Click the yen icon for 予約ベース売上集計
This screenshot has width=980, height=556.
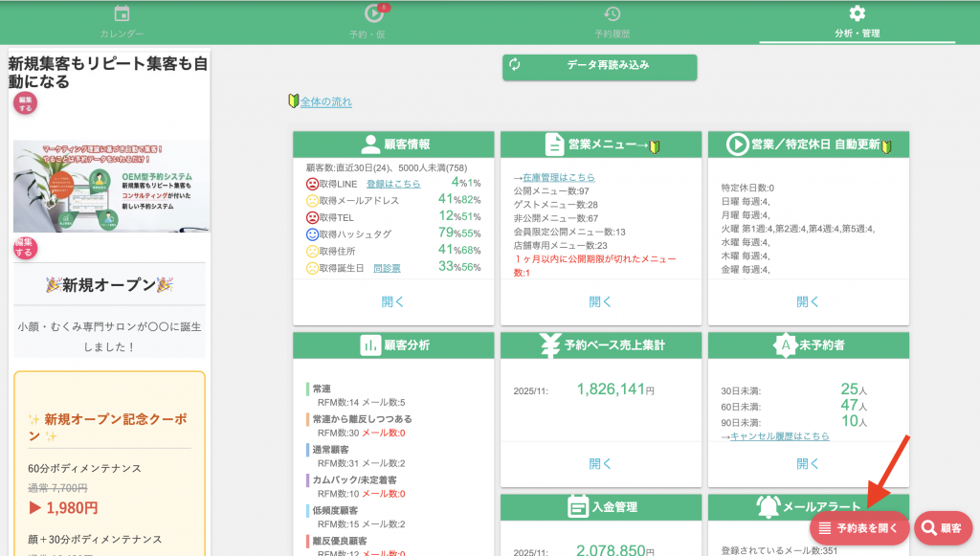click(550, 345)
